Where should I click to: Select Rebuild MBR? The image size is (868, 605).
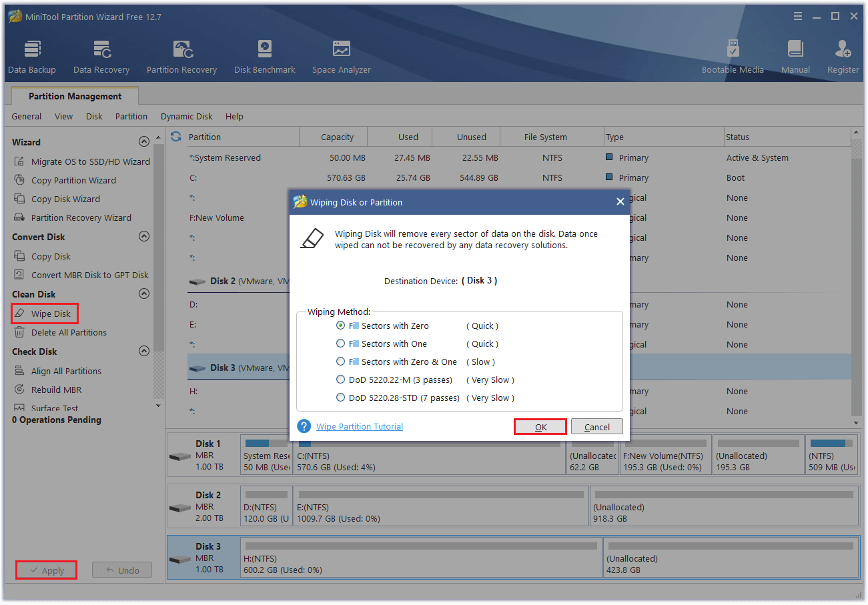pyautogui.click(x=48, y=390)
